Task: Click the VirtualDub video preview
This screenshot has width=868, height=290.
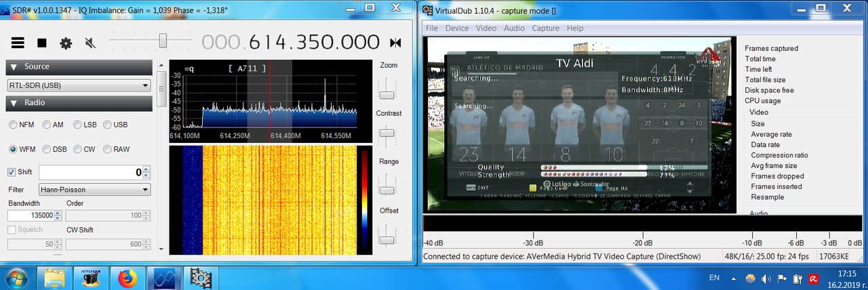Action: (578, 125)
